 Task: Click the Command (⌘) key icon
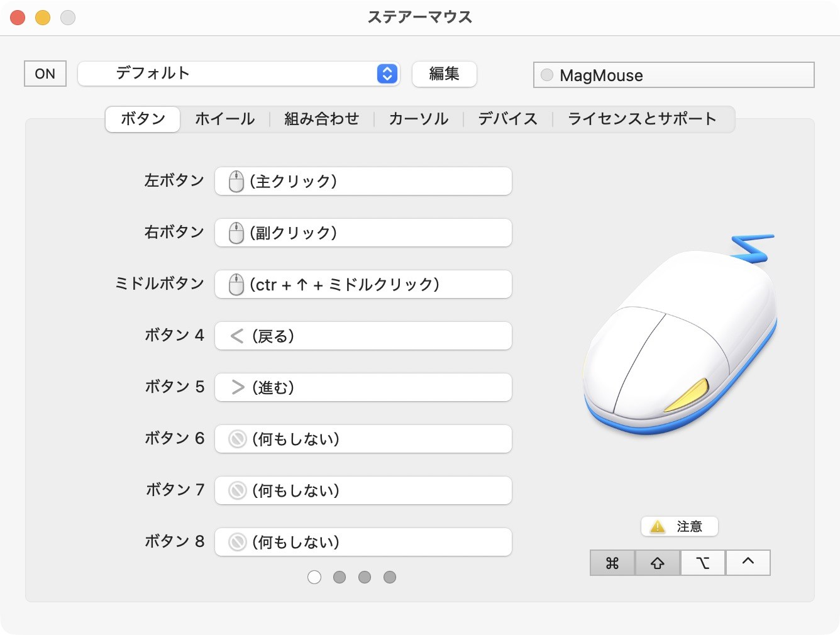pos(612,563)
